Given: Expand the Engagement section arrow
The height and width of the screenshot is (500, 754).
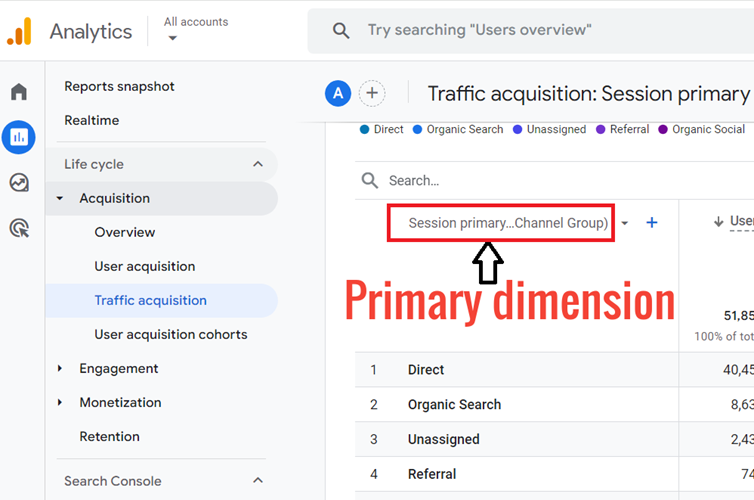Looking at the screenshot, I should 60,368.
